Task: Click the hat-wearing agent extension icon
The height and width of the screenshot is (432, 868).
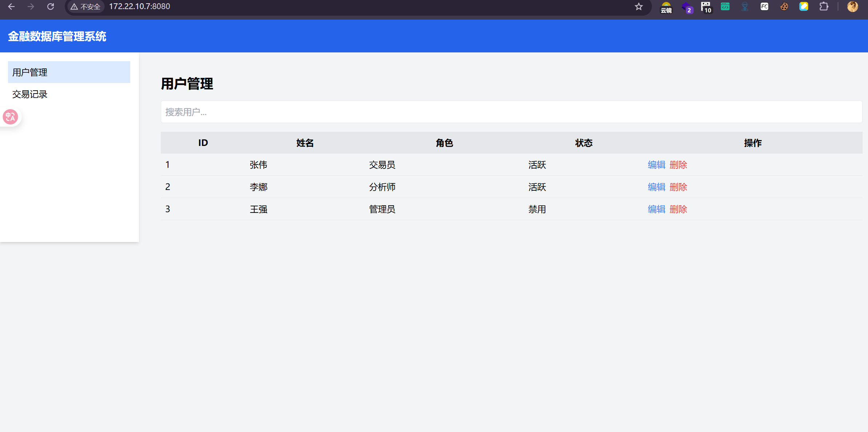Action: click(745, 7)
